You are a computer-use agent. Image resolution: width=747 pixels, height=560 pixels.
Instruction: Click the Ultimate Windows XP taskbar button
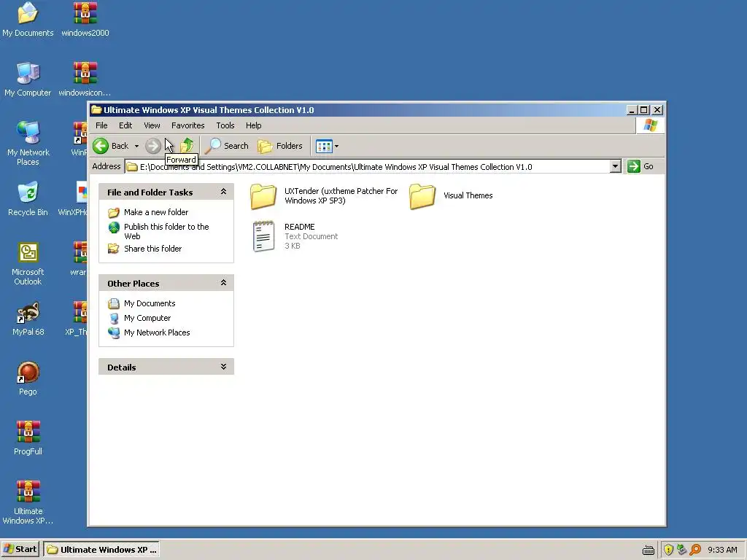pos(101,550)
